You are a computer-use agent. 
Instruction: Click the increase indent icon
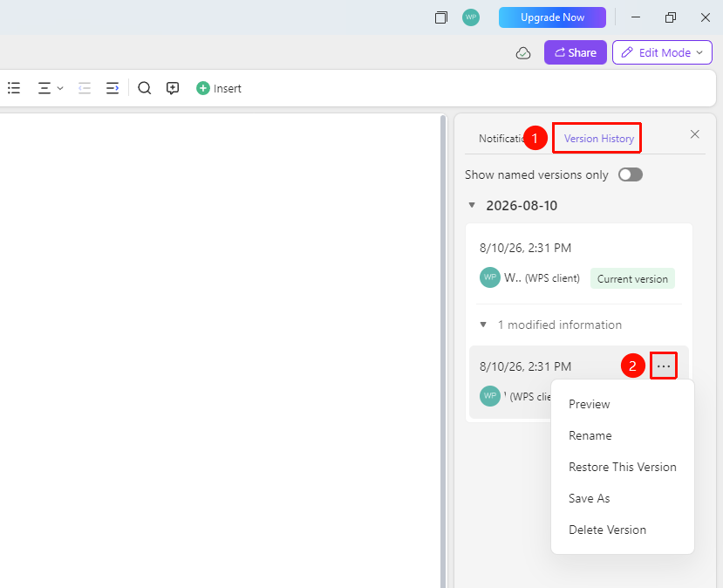[x=113, y=88]
